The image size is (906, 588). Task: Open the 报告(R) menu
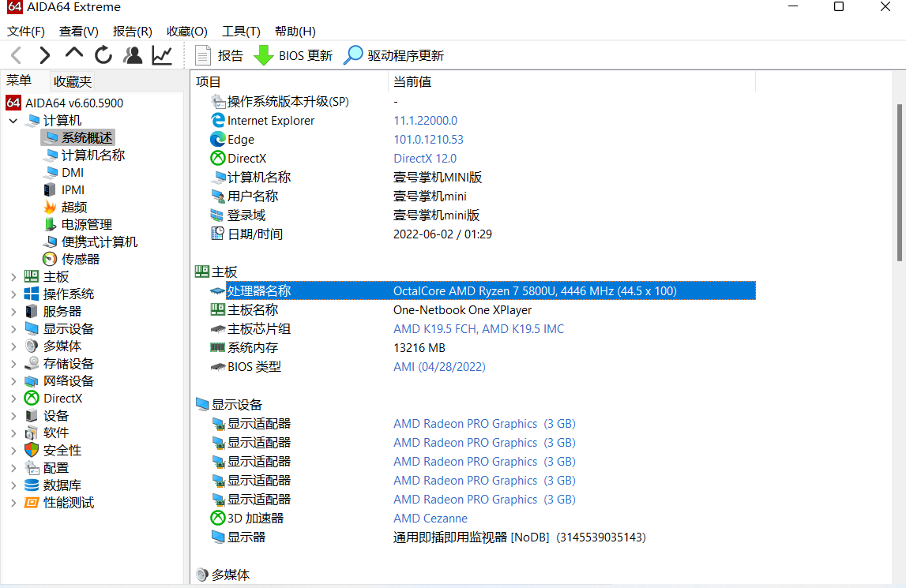[x=133, y=32]
